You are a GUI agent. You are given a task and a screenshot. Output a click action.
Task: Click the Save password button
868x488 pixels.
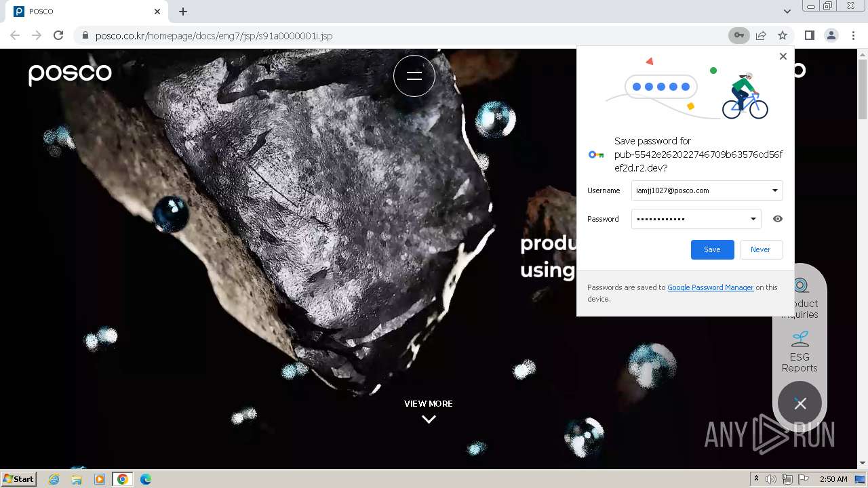click(712, 249)
